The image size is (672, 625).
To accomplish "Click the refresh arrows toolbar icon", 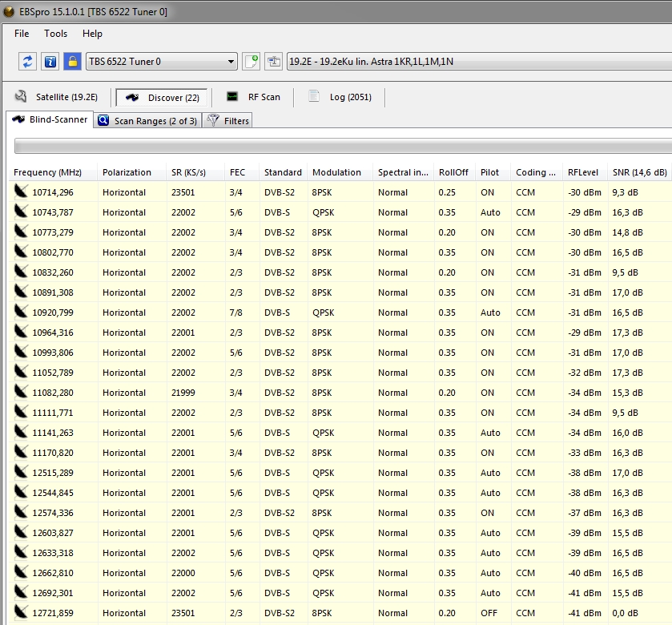I will (x=27, y=62).
